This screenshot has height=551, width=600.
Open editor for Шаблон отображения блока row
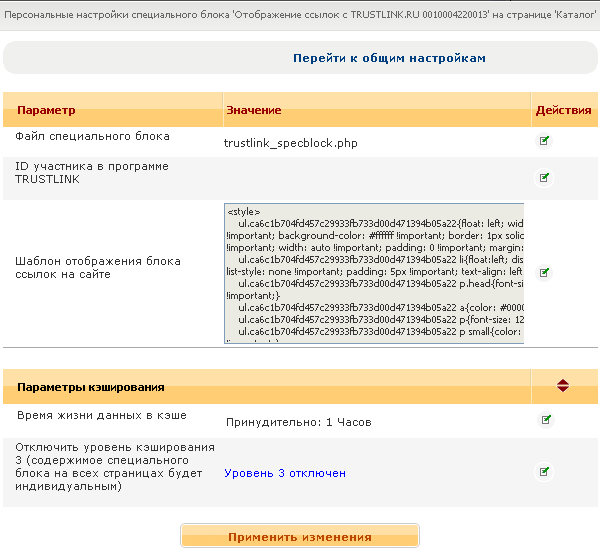coord(545,272)
